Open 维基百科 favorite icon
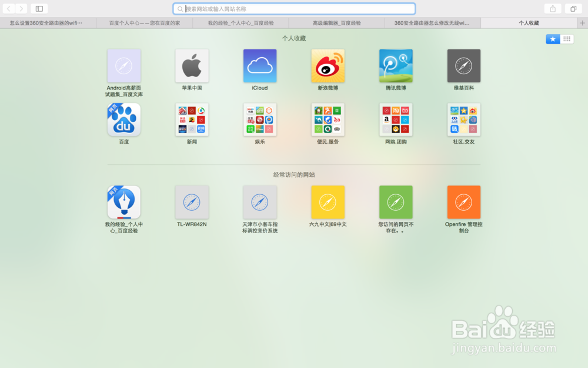This screenshot has width=588, height=368. [x=464, y=66]
